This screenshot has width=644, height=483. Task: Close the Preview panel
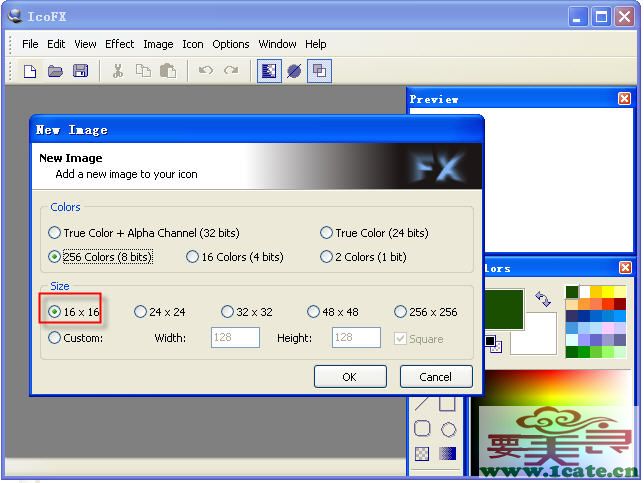624,99
